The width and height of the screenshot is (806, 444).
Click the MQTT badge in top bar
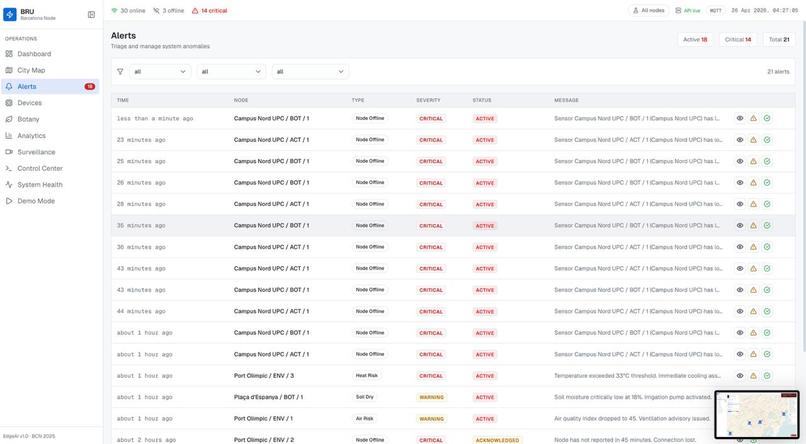716,10
